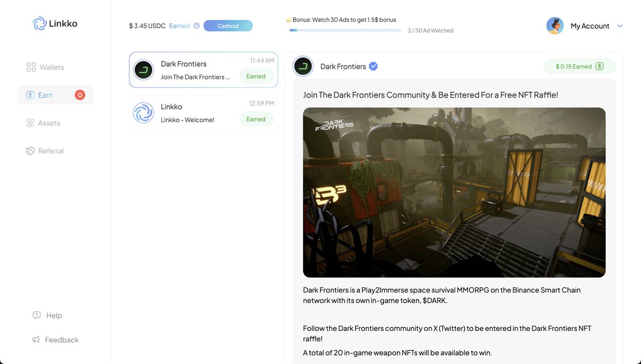This screenshot has width=641, height=364.
Task: Open the Linkko - Welcome! message
Action: point(204,113)
